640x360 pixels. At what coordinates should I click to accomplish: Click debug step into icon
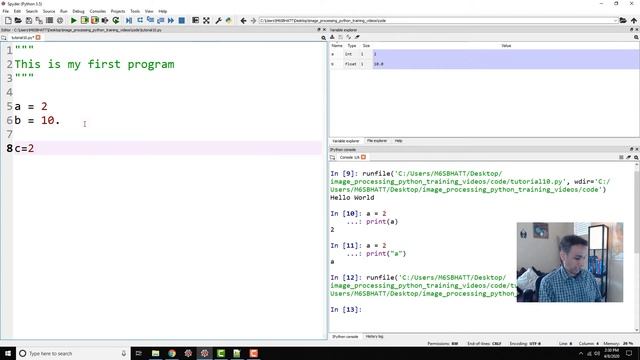click(150, 20)
